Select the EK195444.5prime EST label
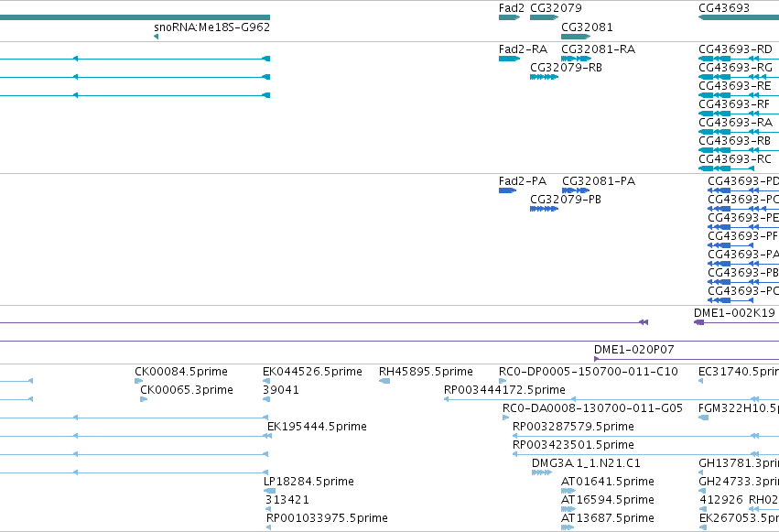This screenshot has height=532, width=779. point(317,427)
